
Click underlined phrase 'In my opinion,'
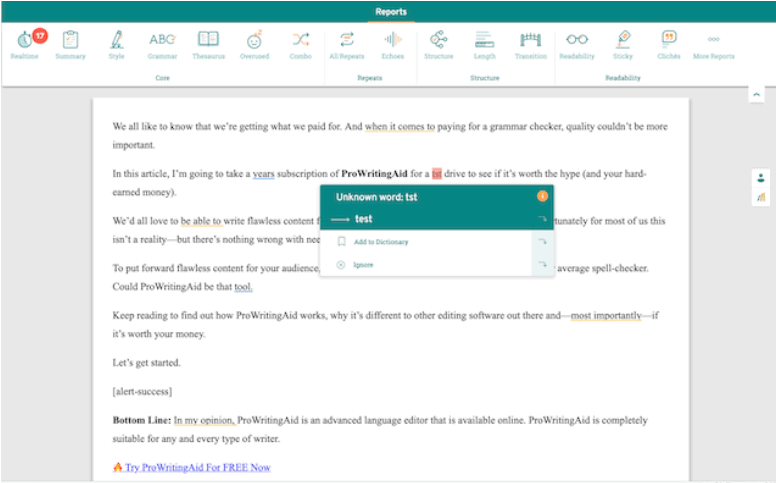[x=204, y=420]
